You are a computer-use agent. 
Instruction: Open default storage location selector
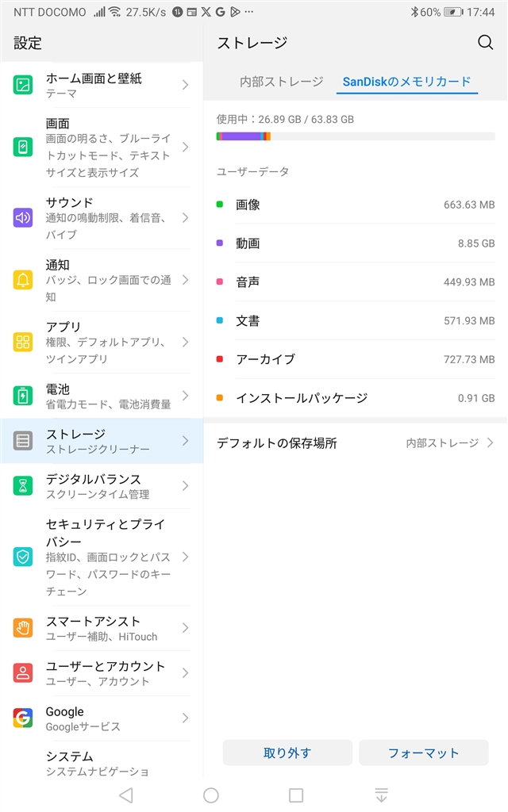355,443
